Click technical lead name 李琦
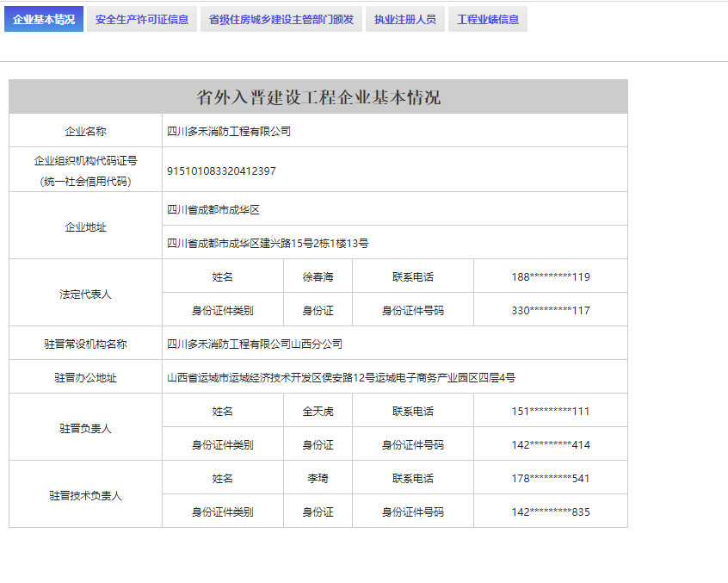The image size is (728, 583). (x=318, y=479)
